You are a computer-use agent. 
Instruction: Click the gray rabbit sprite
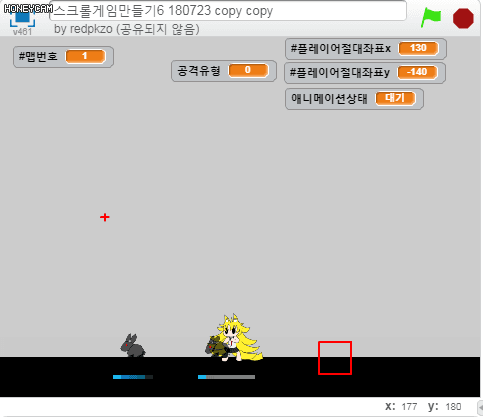133,345
